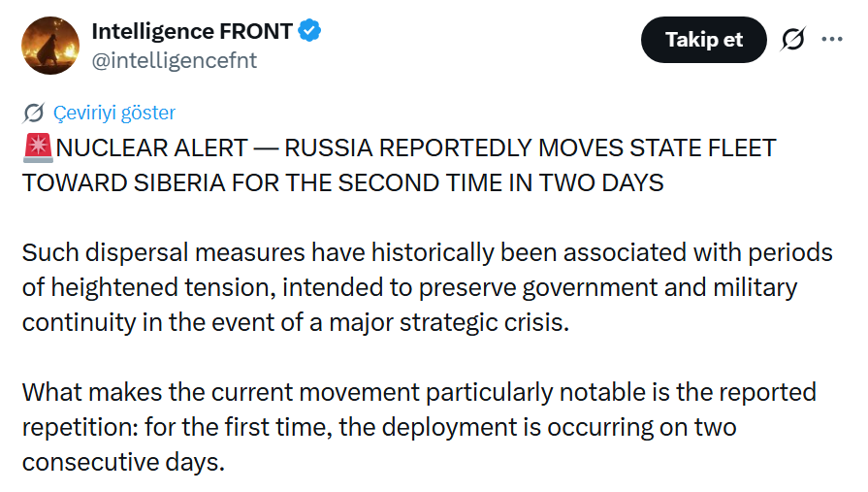Click the word FRONT in account name
Image resolution: width=868 pixels, height=492 pixels.
point(256,32)
